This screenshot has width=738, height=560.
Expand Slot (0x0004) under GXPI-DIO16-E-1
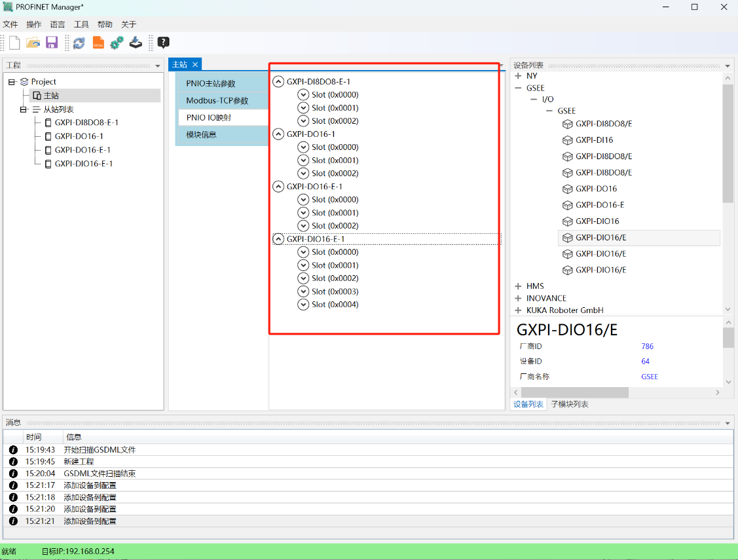(303, 305)
